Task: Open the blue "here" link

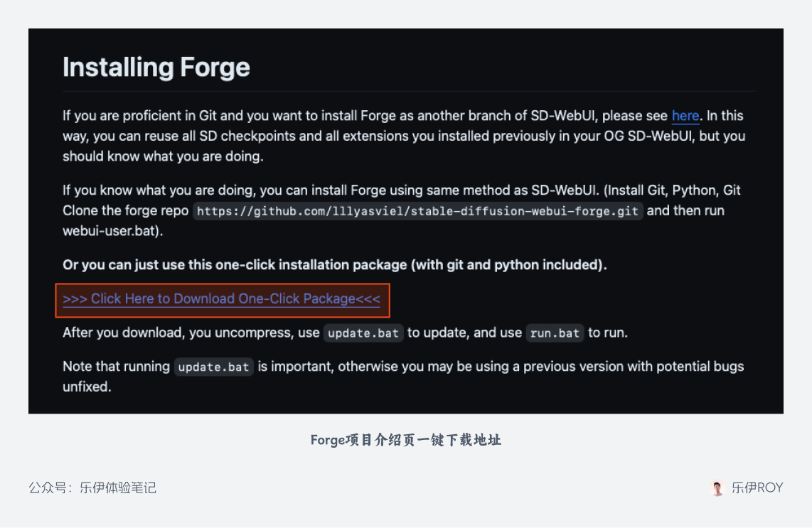Action: [x=685, y=115]
